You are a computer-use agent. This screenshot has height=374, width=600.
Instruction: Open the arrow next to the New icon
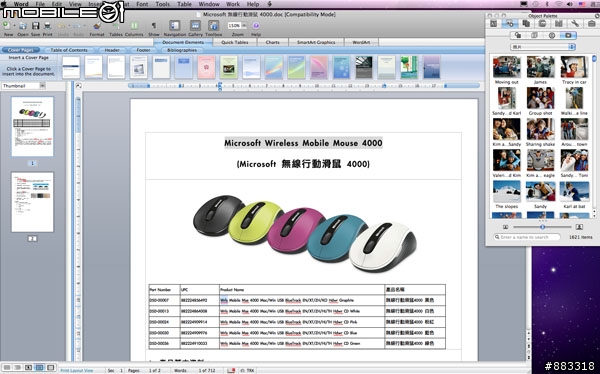(14, 26)
